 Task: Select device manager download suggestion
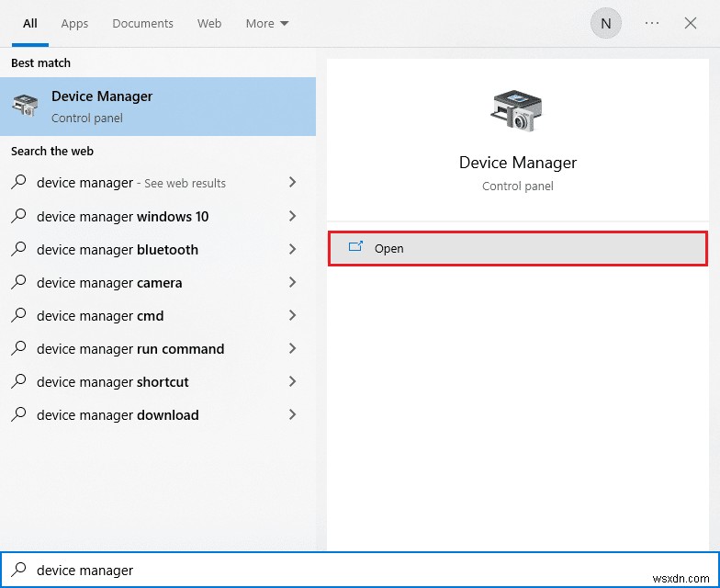tap(118, 415)
